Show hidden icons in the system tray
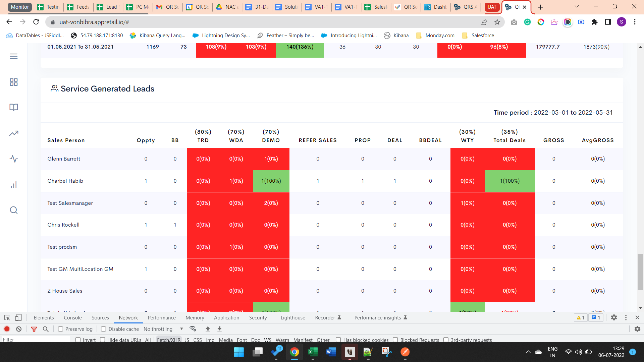The image size is (644, 362). (x=528, y=352)
